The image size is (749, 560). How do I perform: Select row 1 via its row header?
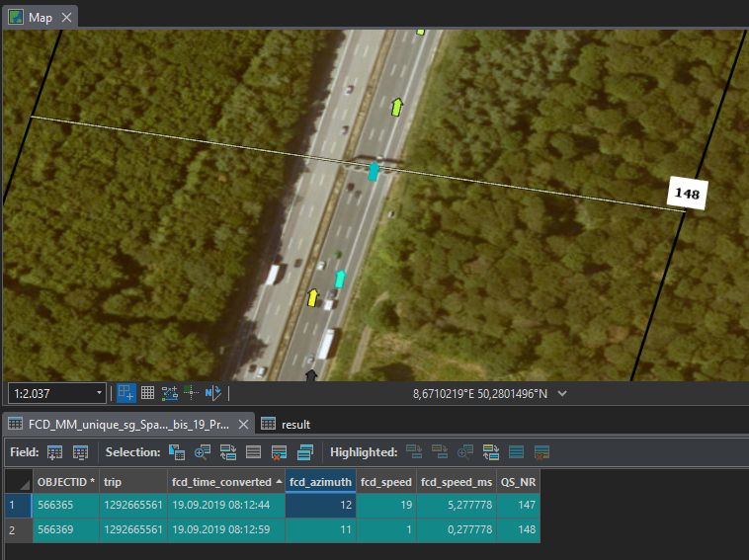tap(17, 507)
